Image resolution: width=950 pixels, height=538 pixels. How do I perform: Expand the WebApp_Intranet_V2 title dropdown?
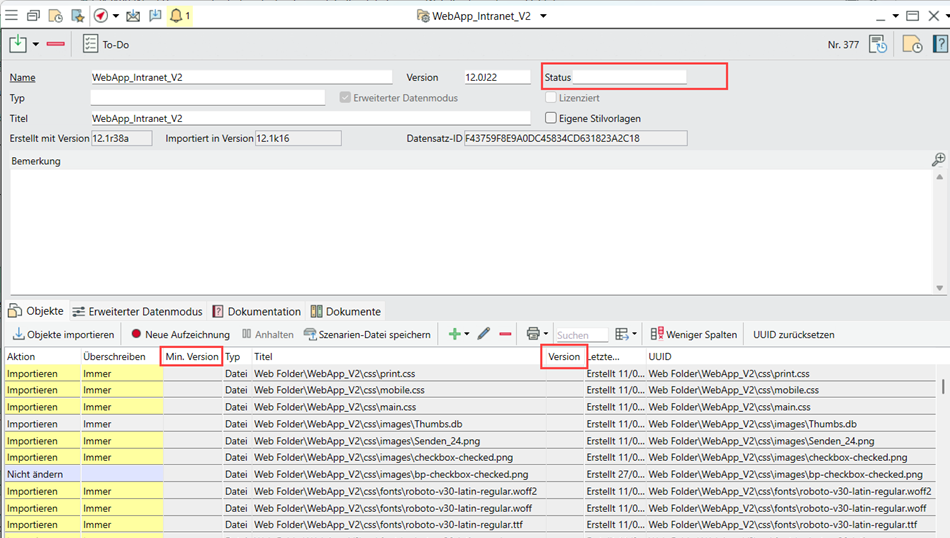[543, 16]
